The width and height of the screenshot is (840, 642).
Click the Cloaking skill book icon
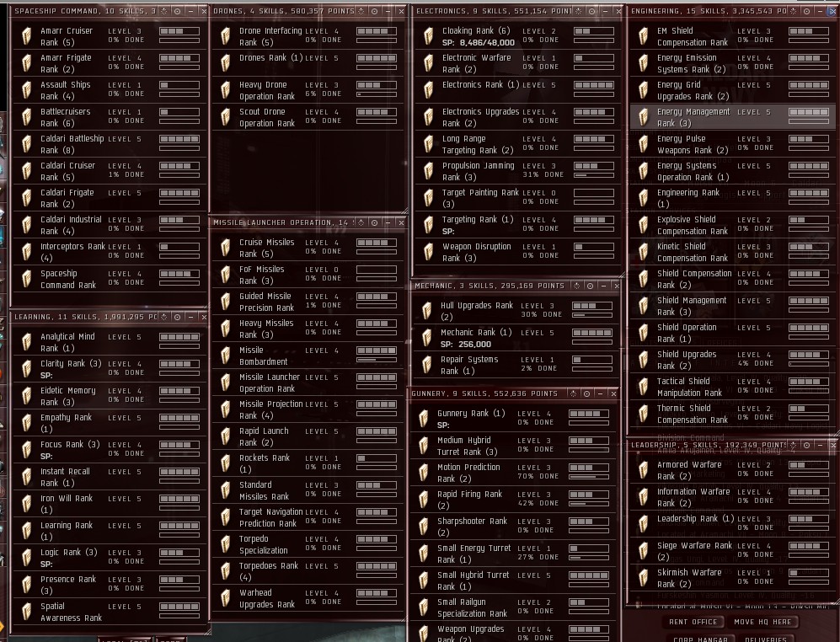tap(428, 36)
